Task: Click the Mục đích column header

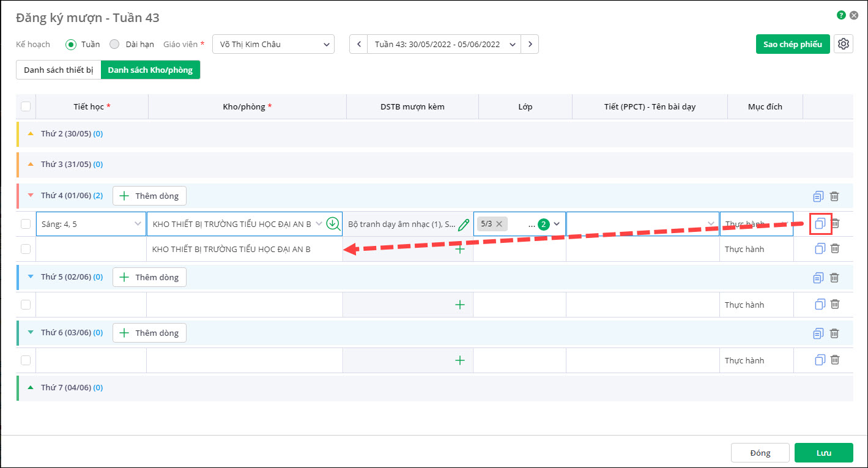Action: (x=765, y=106)
